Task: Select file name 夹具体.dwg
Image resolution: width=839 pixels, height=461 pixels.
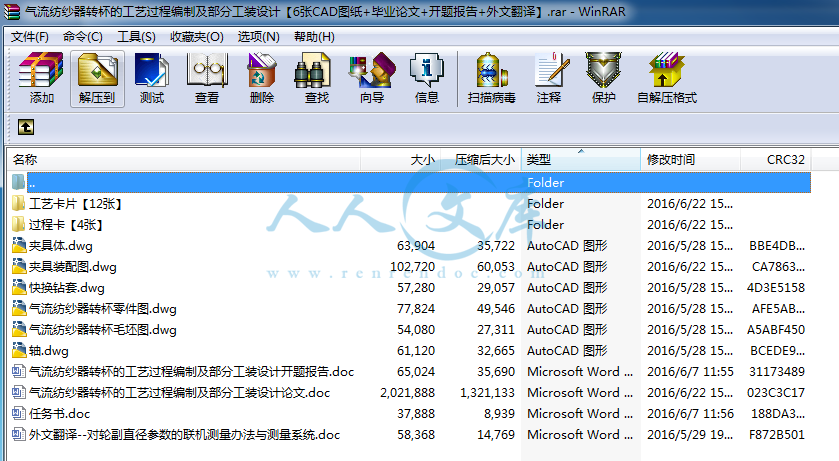Action: pos(60,246)
